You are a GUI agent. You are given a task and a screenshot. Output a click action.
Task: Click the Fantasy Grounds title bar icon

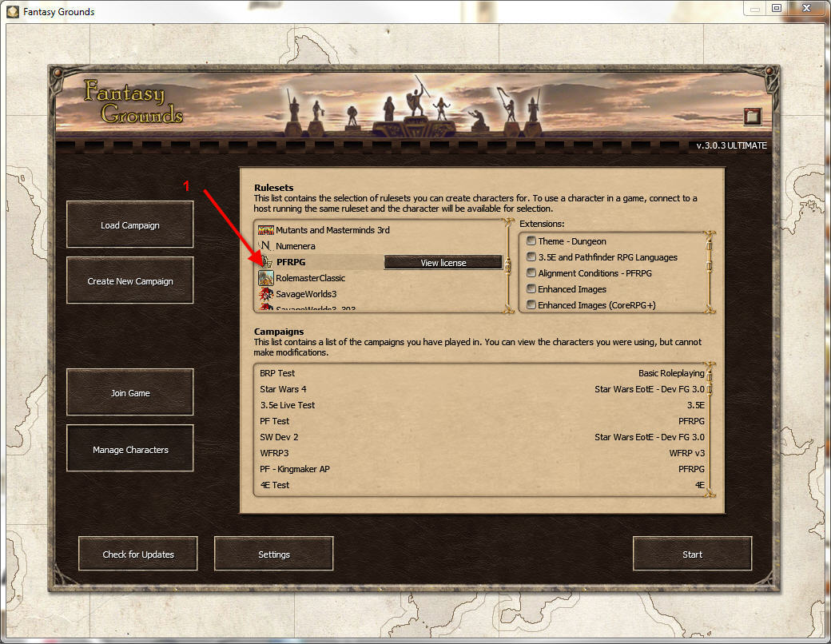tap(13, 12)
